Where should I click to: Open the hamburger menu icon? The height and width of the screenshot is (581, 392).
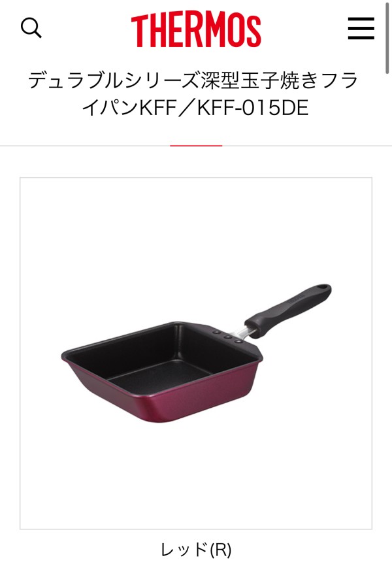coord(361,28)
